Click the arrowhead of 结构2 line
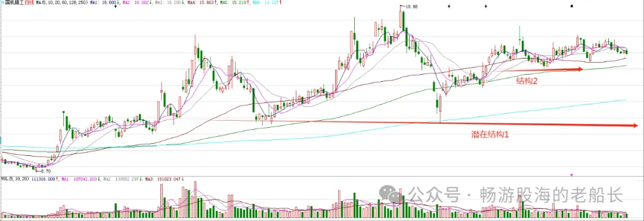Screen dimensions: 644x221 (x=580, y=69)
